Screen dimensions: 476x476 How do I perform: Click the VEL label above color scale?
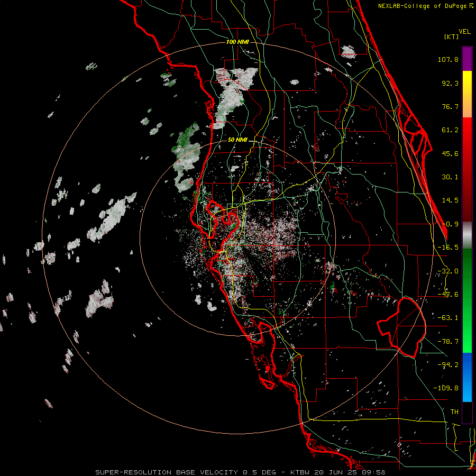pyautogui.click(x=464, y=32)
